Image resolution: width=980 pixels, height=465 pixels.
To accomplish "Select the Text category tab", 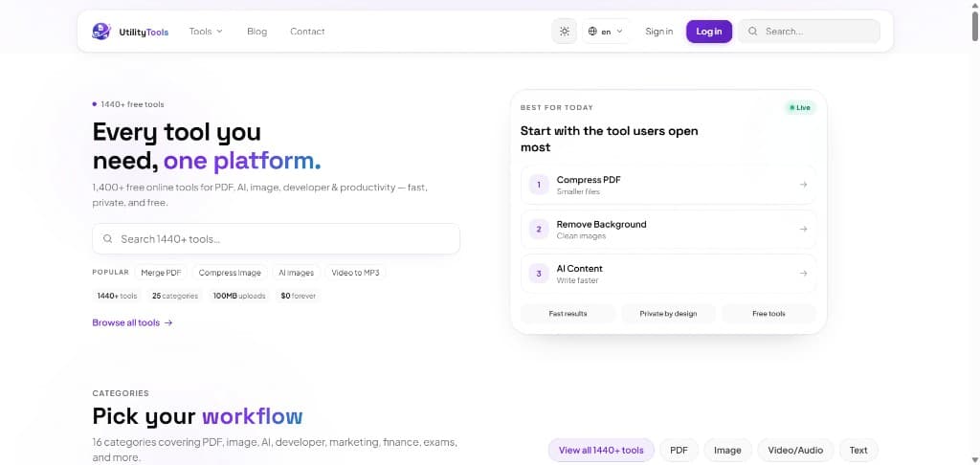I will [858, 450].
